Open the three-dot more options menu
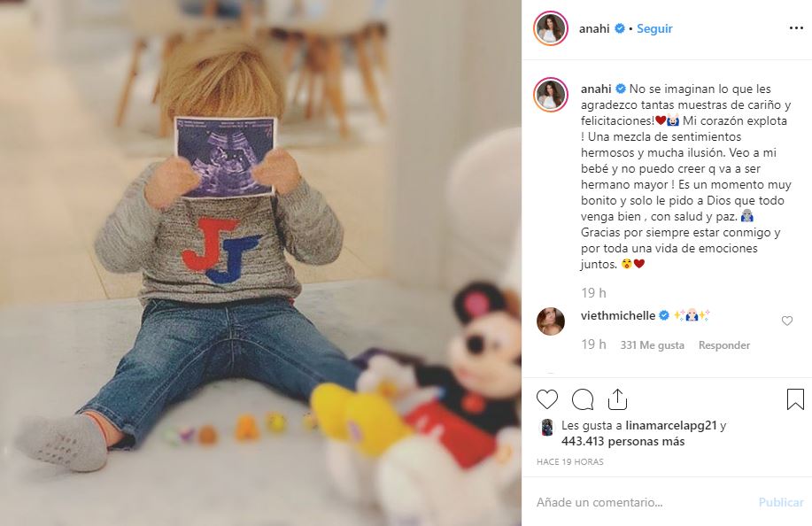 tap(796, 28)
